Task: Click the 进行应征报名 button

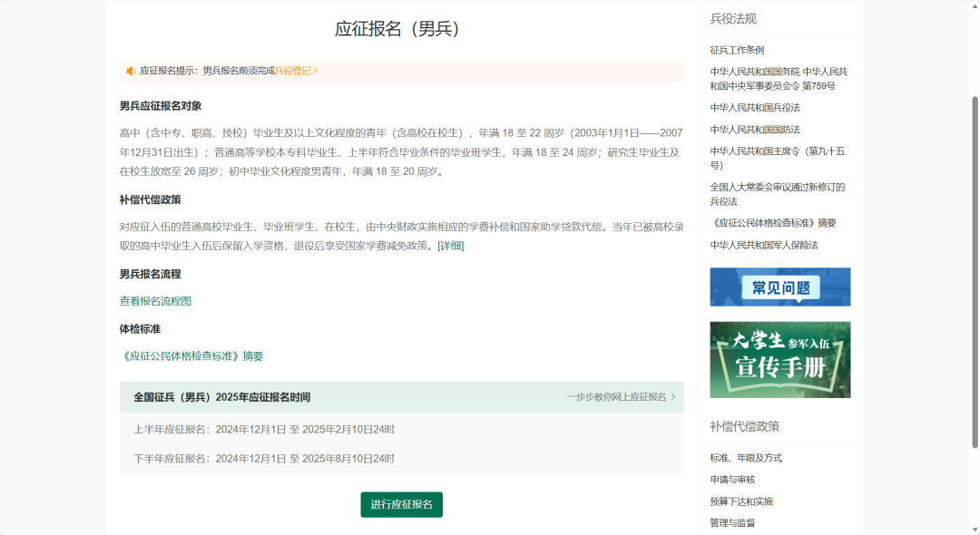Action: 401,504
